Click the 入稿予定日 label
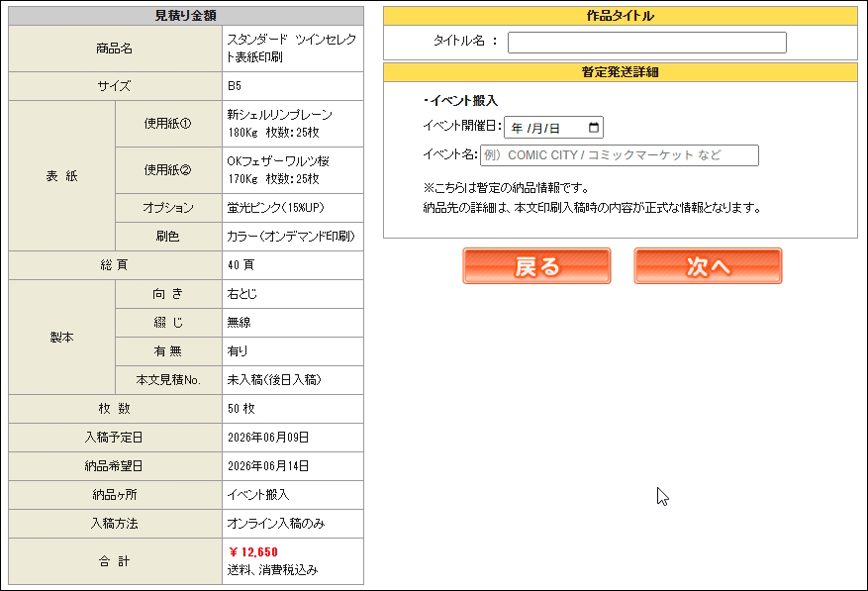 pos(115,438)
